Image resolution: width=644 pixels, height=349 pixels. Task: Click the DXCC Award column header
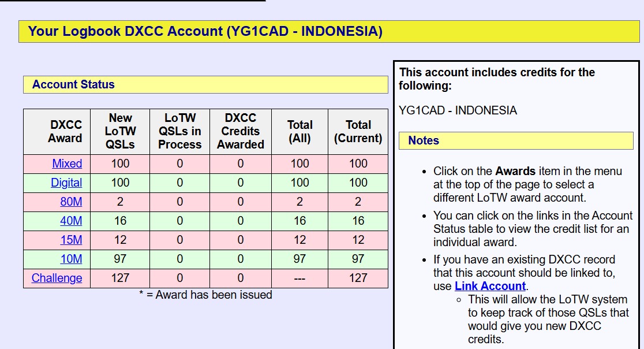click(x=65, y=132)
